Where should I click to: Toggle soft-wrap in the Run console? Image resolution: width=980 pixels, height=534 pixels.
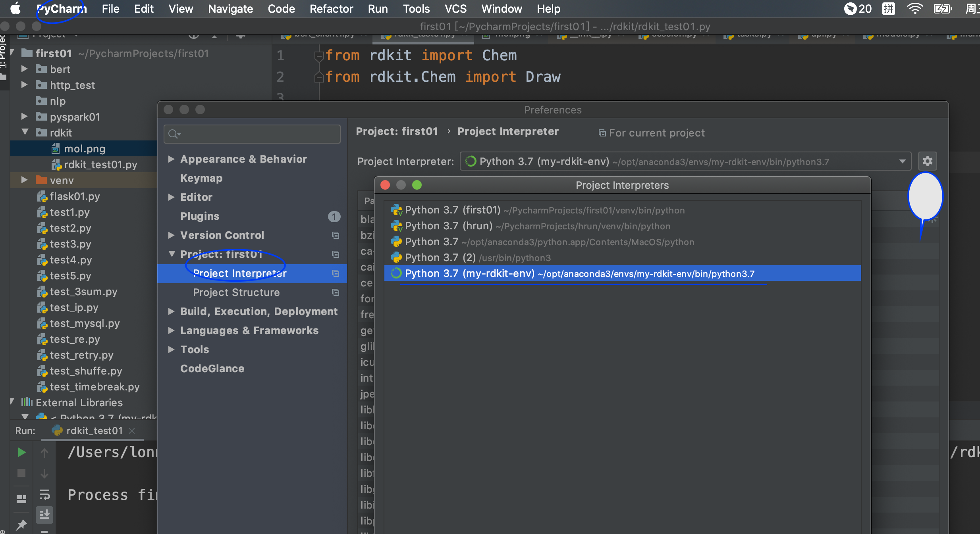pyautogui.click(x=44, y=494)
